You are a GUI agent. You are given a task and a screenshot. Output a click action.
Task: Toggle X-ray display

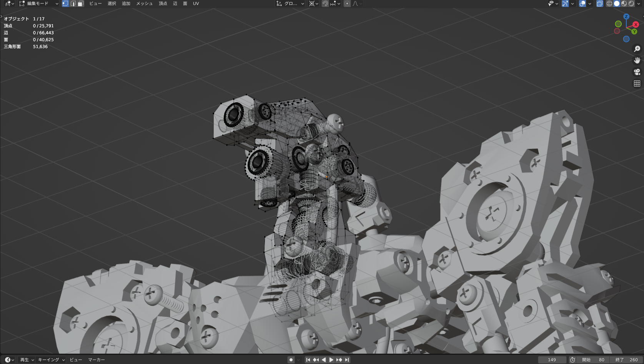pos(600,3)
